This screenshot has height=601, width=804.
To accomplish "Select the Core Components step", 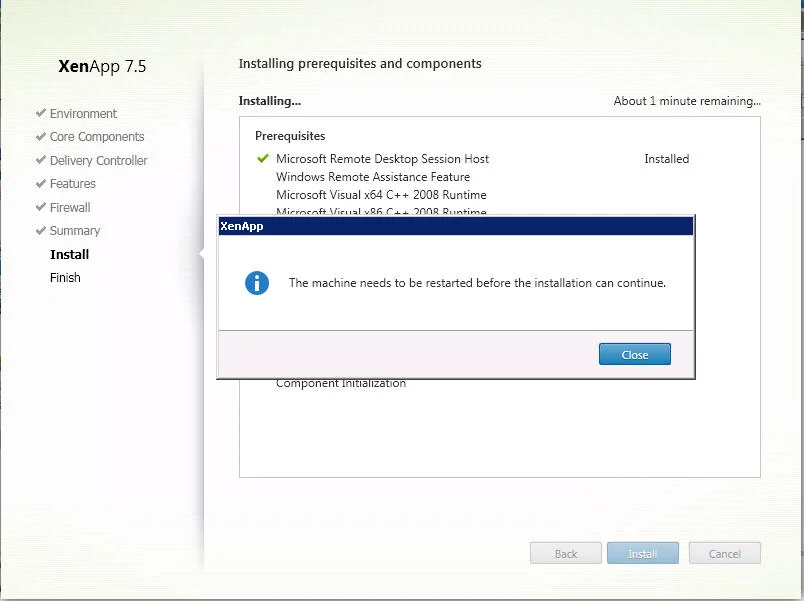I will [x=97, y=137].
